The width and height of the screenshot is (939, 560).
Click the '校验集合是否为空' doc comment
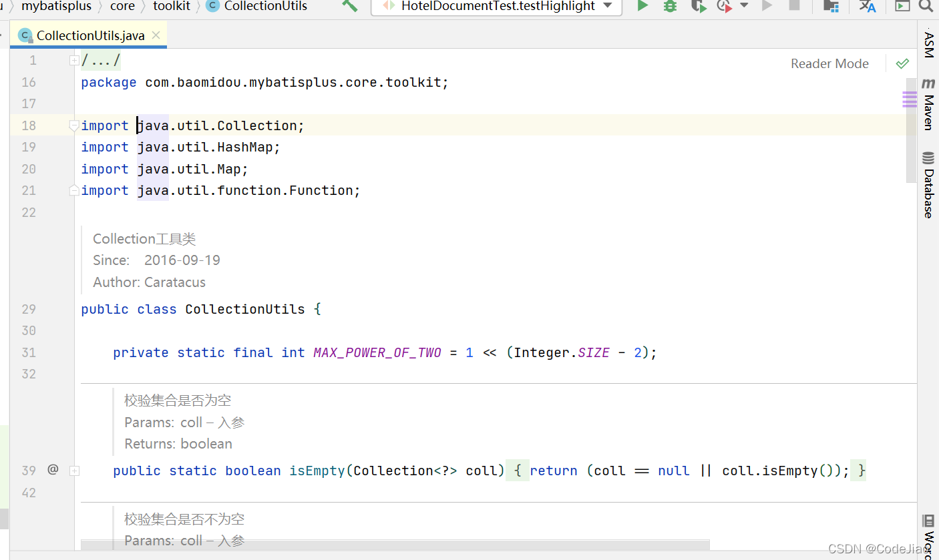point(178,400)
